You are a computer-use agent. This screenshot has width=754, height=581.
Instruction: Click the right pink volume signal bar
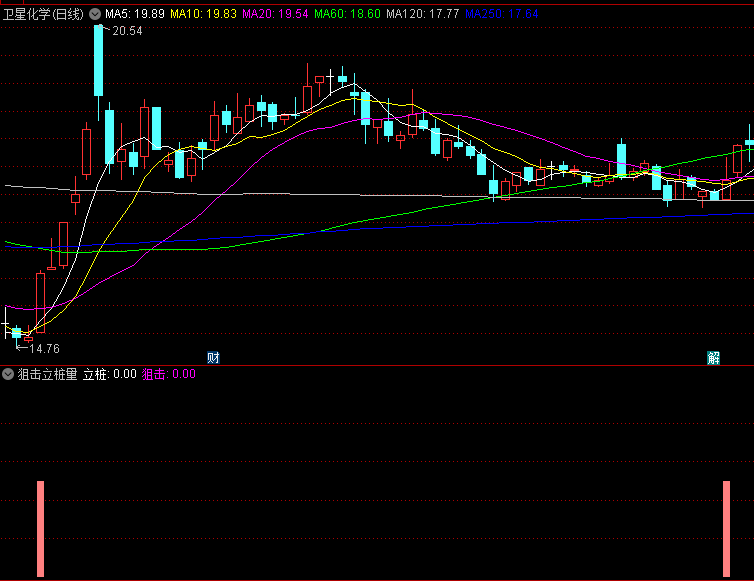point(726,529)
